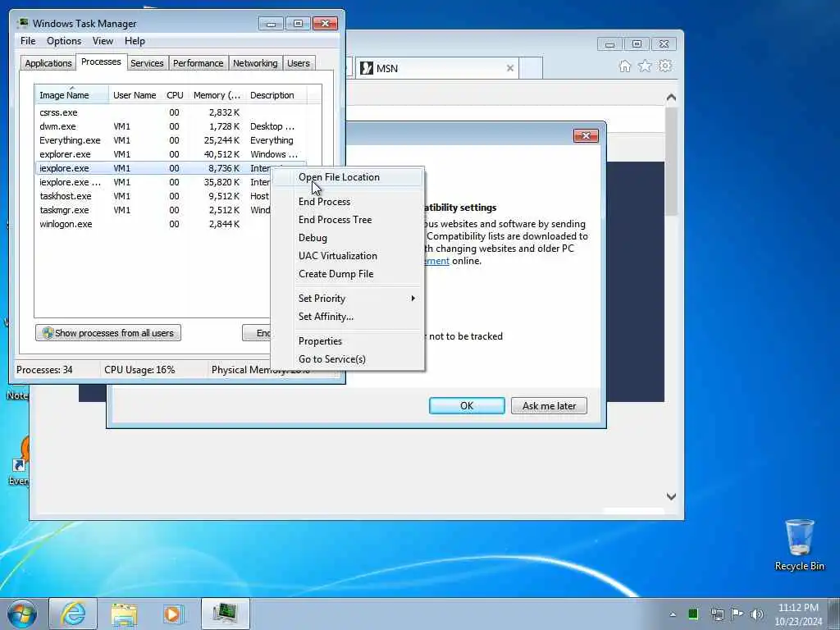Select taskhost.exe process row

coord(153,196)
